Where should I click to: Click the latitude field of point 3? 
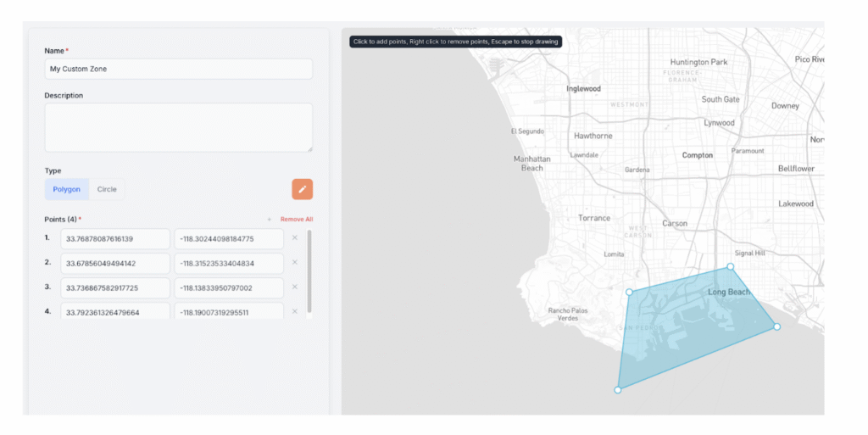coord(114,288)
